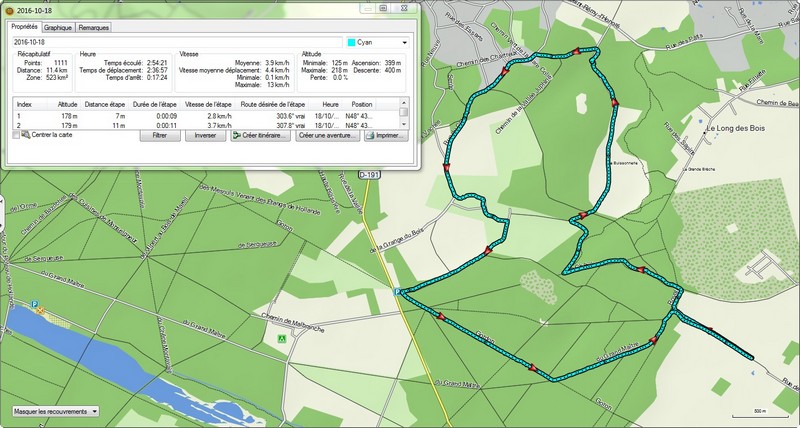Click the parking icon near the lake
This screenshot has width=800, height=428.
34,304
